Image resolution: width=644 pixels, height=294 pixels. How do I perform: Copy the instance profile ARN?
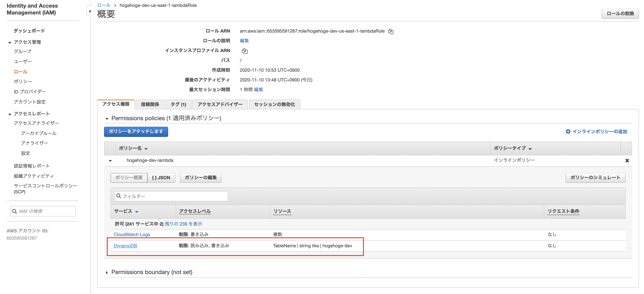click(244, 51)
